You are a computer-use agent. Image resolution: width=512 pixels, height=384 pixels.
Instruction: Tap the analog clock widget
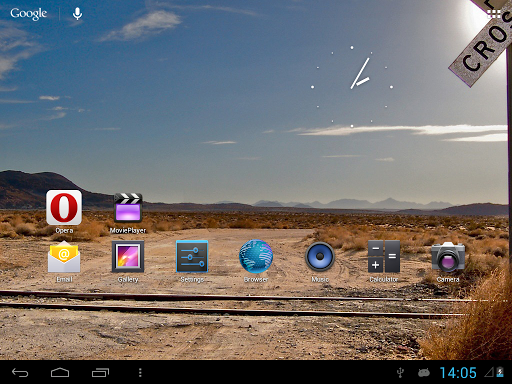[352, 87]
